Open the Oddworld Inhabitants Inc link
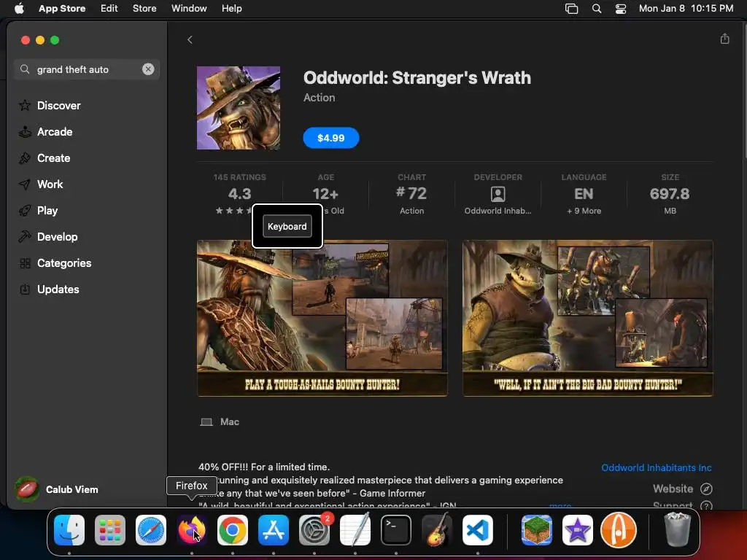This screenshot has height=560, width=747. 656,467
